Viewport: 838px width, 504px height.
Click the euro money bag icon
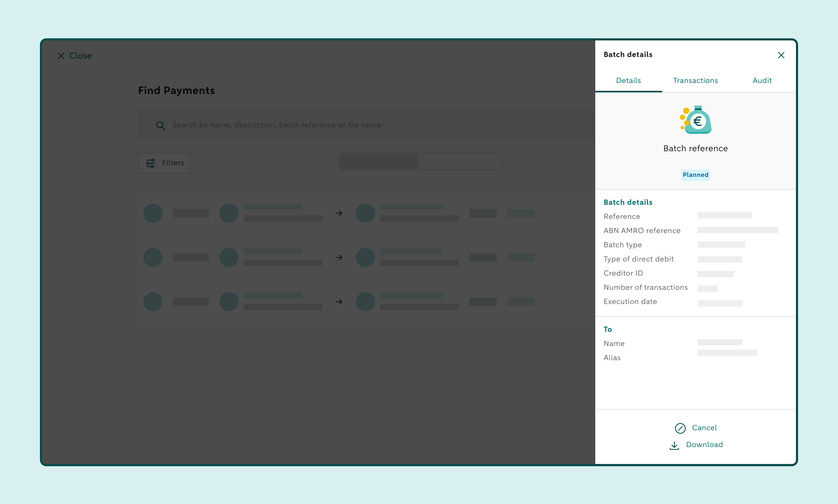click(x=695, y=120)
